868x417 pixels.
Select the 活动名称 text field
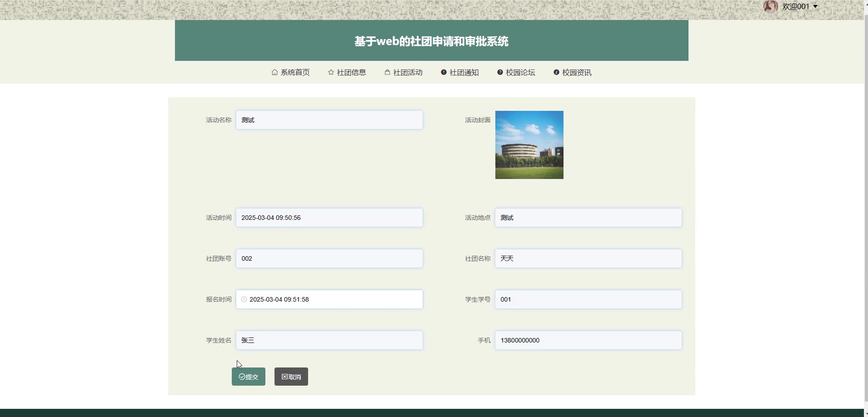click(329, 120)
